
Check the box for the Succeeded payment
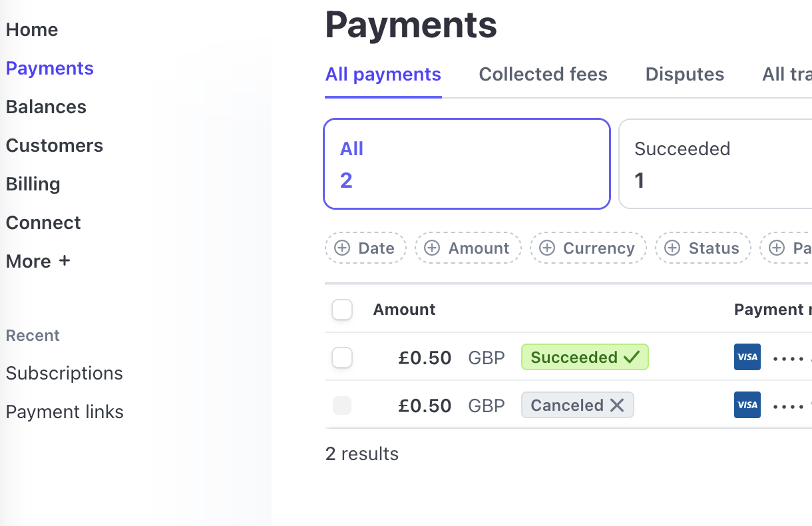[x=342, y=358]
